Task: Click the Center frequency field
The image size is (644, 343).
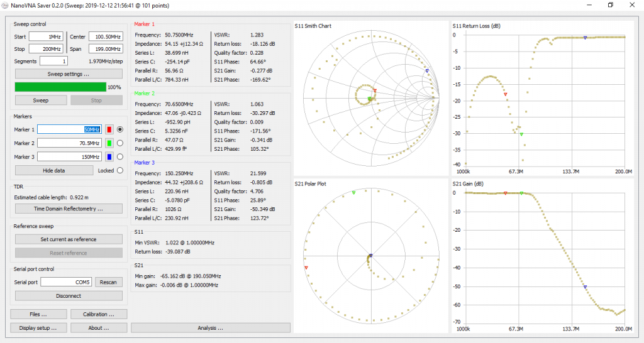Action: tap(106, 36)
